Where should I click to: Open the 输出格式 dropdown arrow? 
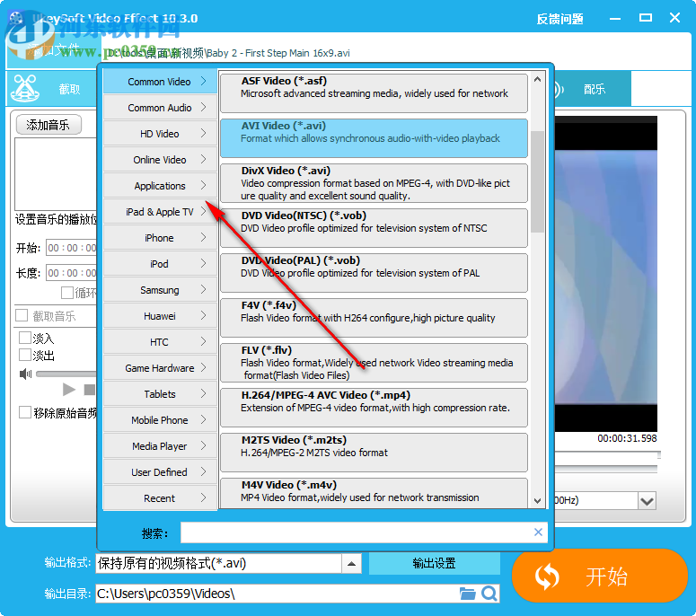click(351, 564)
